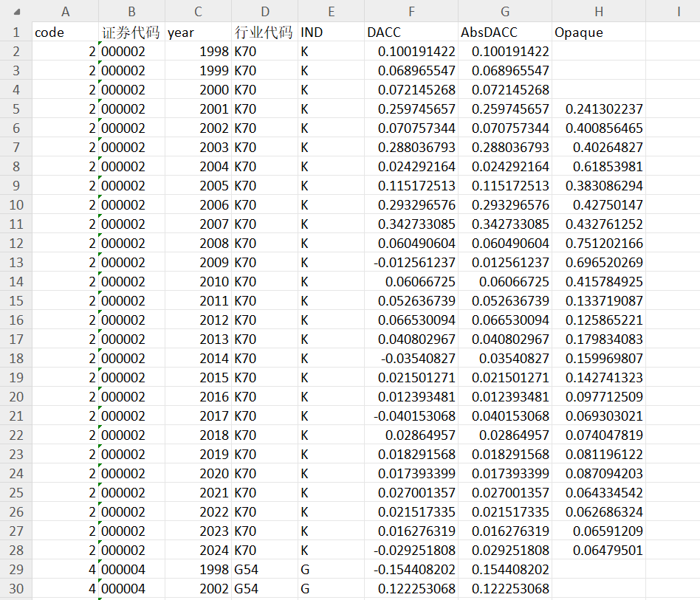The image size is (700, 600).
Task: Select year cell 1998 in row 2
Action: click(x=198, y=52)
